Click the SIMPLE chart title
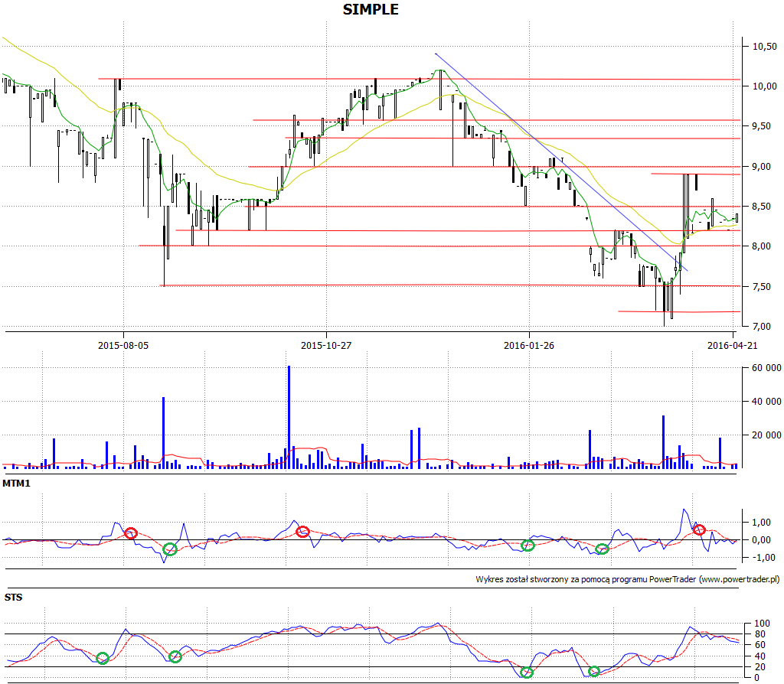The height and width of the screenshot is (684, 784). coord(371,9)
